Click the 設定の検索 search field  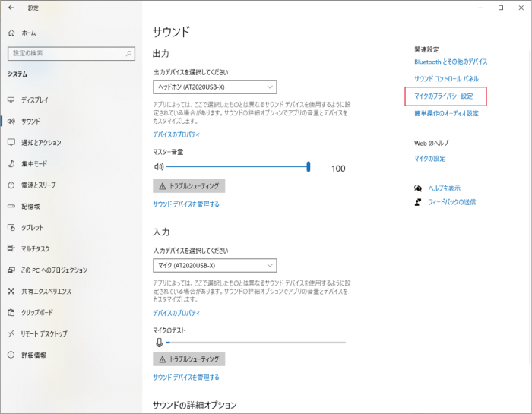click(71, 54)
